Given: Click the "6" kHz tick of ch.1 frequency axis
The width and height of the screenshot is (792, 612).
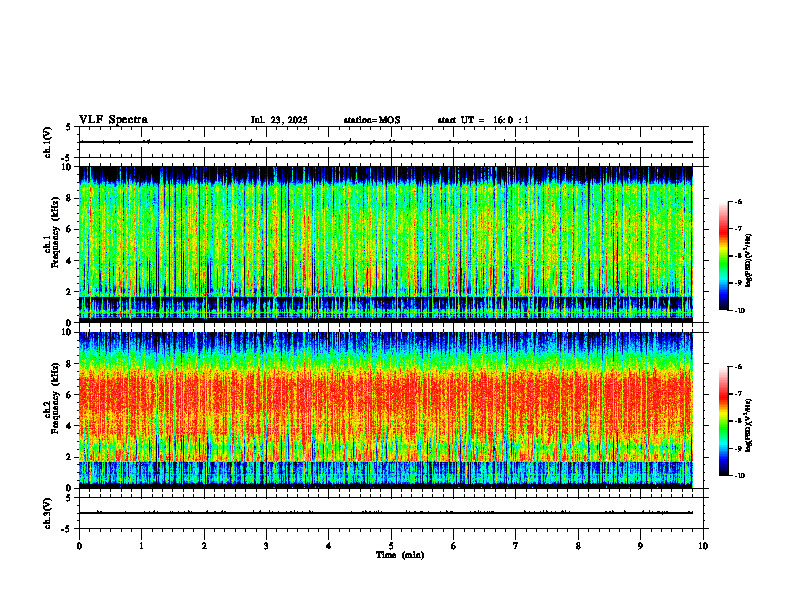Looking at the screenshot, I should coord(70,229).
